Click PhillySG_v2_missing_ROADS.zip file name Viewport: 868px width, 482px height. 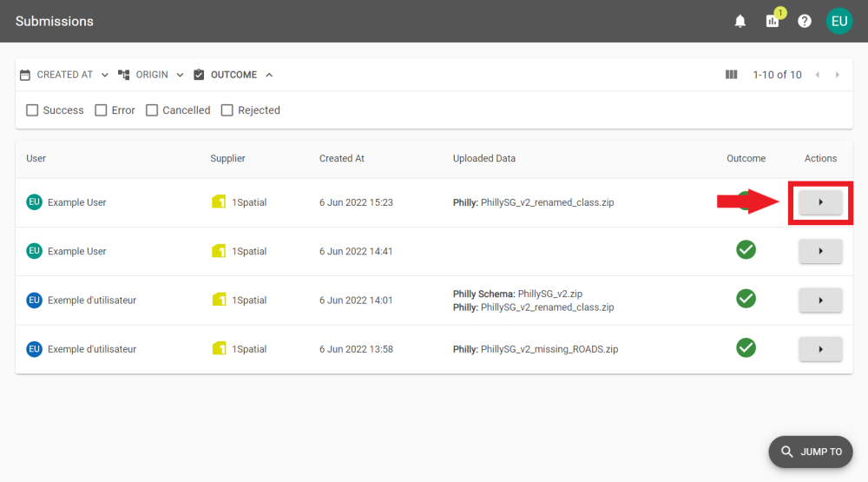pos(549,349)
